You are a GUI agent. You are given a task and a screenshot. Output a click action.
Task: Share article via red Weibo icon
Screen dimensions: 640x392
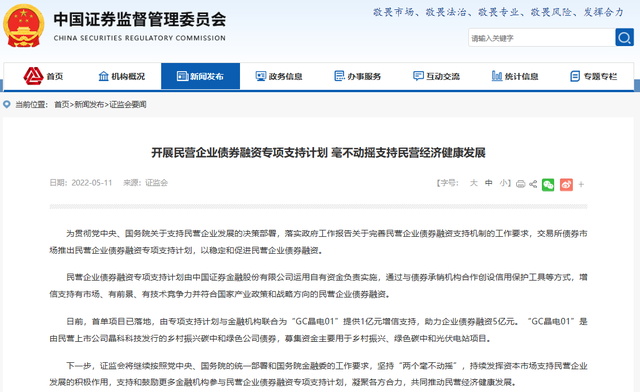click(x=566, y=185)
